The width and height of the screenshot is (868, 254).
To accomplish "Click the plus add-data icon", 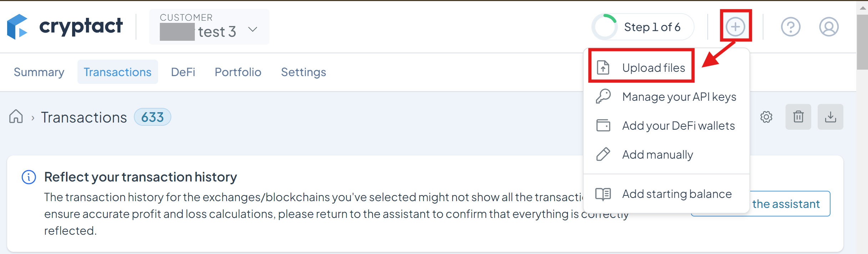I will click(735, 26).
